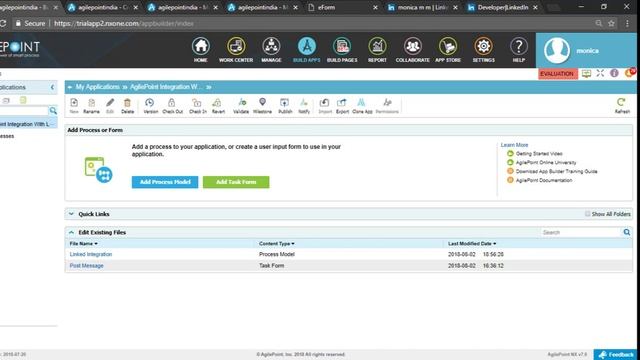This screenshot has width=640, height=360.
Task: Click the Publish toolbar icon
Action: pos(284,103)
